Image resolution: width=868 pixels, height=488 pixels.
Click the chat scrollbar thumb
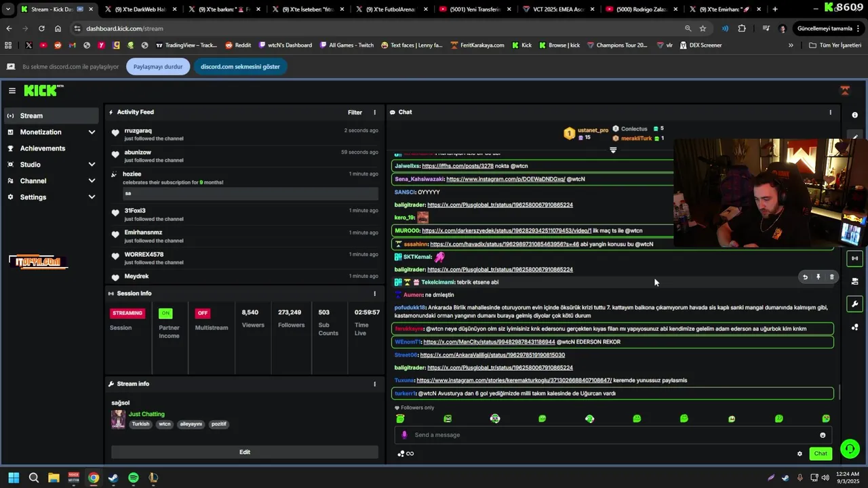click(840, 392)
